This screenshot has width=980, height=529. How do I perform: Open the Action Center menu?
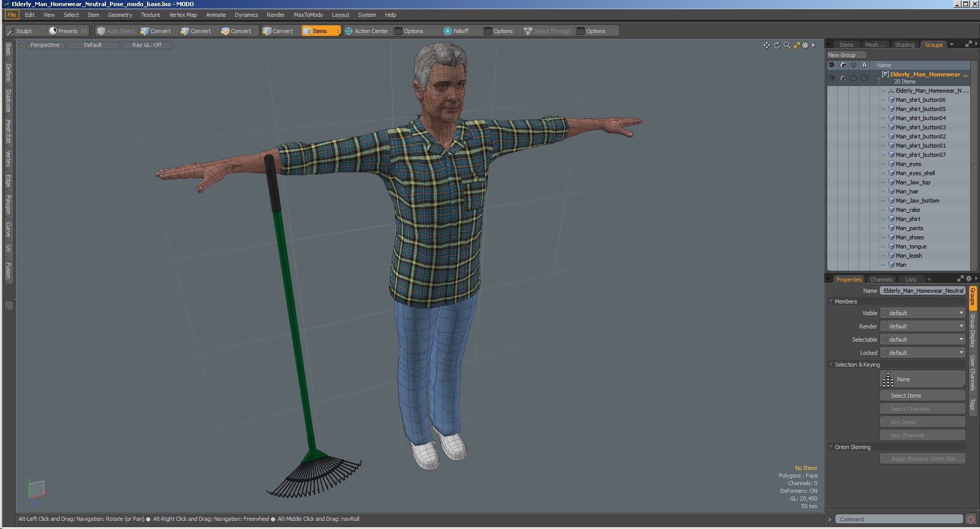tap(367, 31)
